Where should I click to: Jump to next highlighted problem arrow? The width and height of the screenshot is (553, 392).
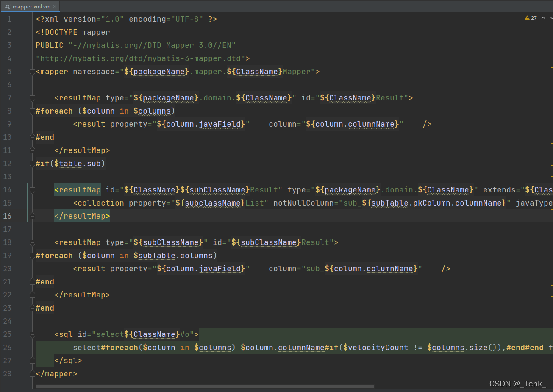(551, 18)
